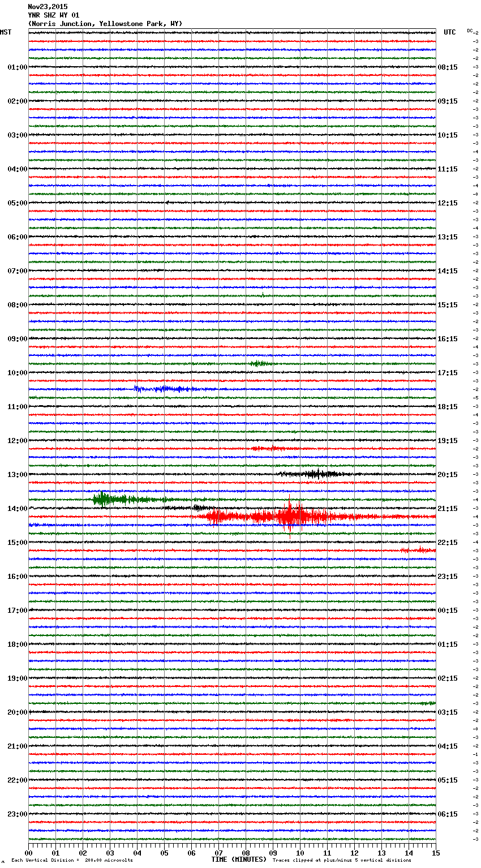The image size is (481, 868).
Task: Click minute 07 on the time axis
Action: pyautogui.click(x=218, y=853)
